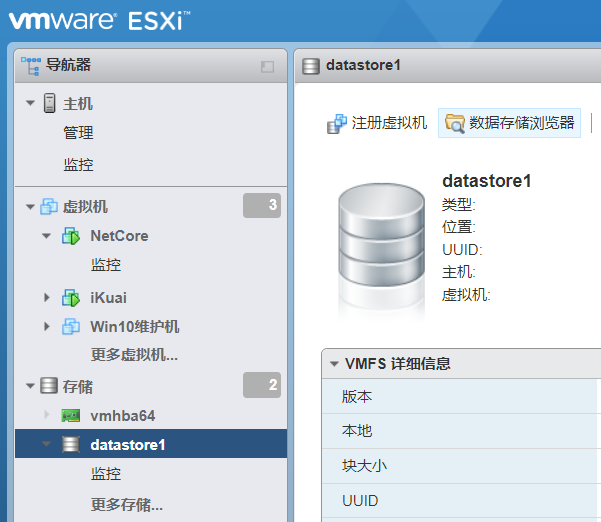
Task: Click the 主机: label in summary
Action: (x=458, y=272)
